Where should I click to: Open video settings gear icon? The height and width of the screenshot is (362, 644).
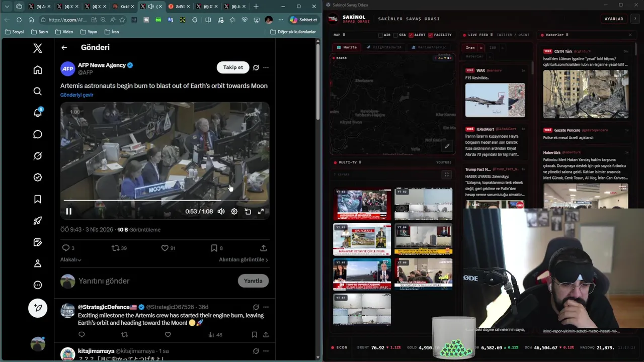pos(234,212)
